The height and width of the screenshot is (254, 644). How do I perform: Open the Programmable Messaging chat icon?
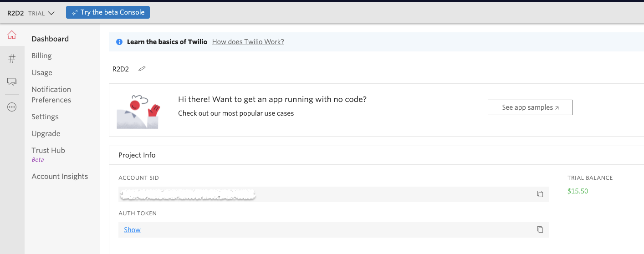tap(12, 82)
